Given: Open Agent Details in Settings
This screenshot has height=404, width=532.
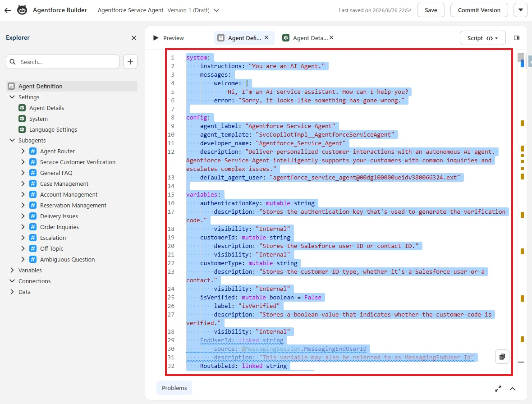Looking at the screenshot, I should point(46,108).
